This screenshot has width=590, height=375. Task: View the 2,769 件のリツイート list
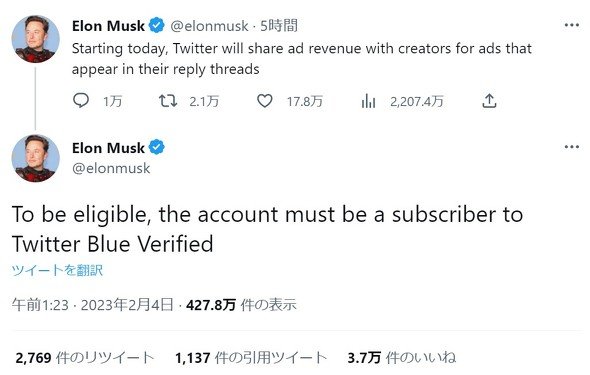pyautogui.click(x=85, y=357)
